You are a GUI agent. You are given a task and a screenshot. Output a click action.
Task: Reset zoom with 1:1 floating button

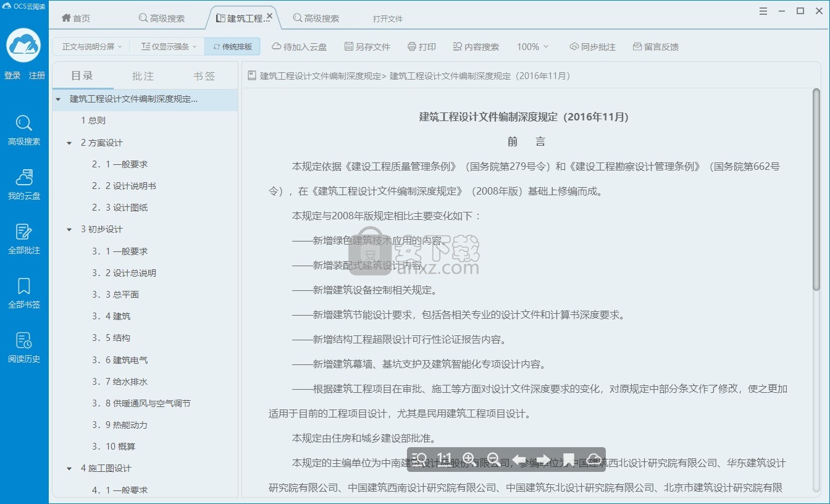pyautogui.click(x=444, y=459)
